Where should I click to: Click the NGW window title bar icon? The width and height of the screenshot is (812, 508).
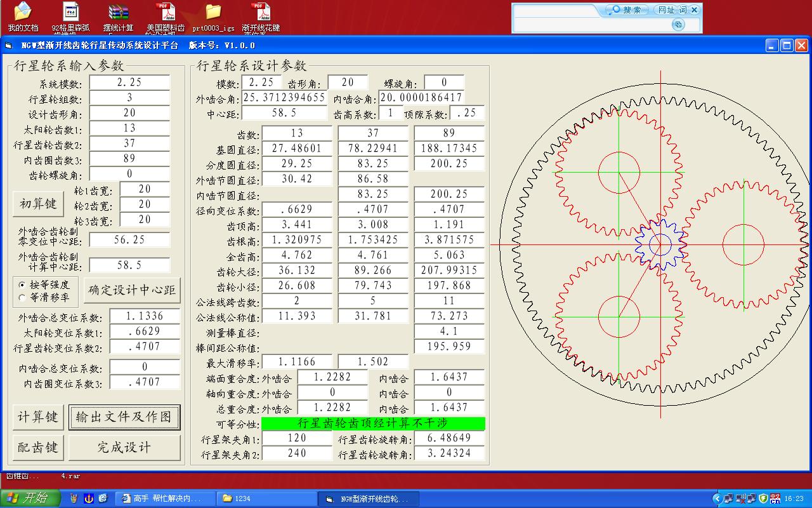(9, 45)
